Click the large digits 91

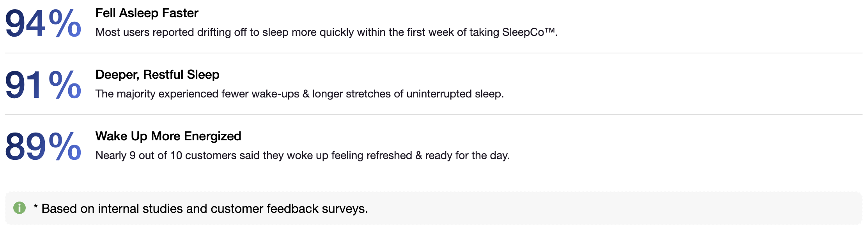pyautogui.click(x=23, y=85)
